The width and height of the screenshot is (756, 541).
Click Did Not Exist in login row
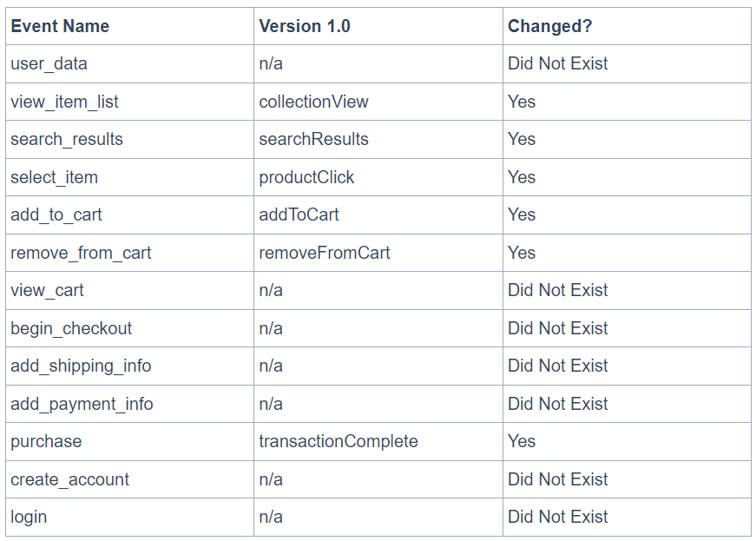[558, 518]
